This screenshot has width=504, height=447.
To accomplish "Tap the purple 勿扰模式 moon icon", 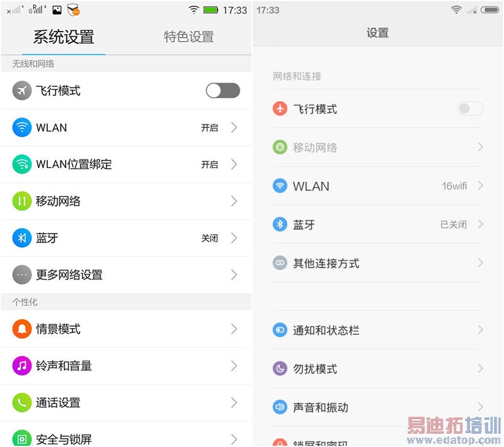I will (x=280, y=368).
